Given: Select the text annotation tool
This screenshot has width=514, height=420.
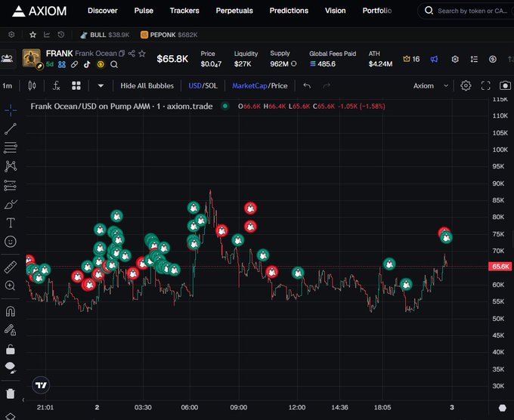Looking at the screenshot, I should point(11,223).
